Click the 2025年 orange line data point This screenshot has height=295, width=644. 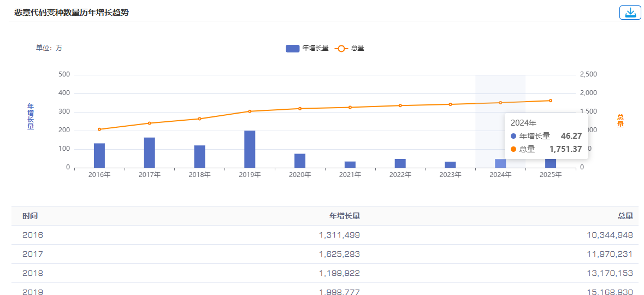tap(551, 101)
